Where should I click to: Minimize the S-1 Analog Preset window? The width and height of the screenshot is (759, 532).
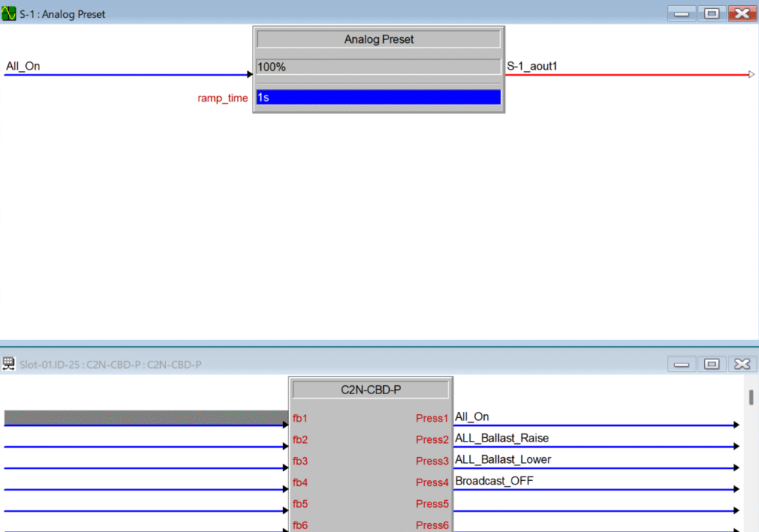point(682,13)
